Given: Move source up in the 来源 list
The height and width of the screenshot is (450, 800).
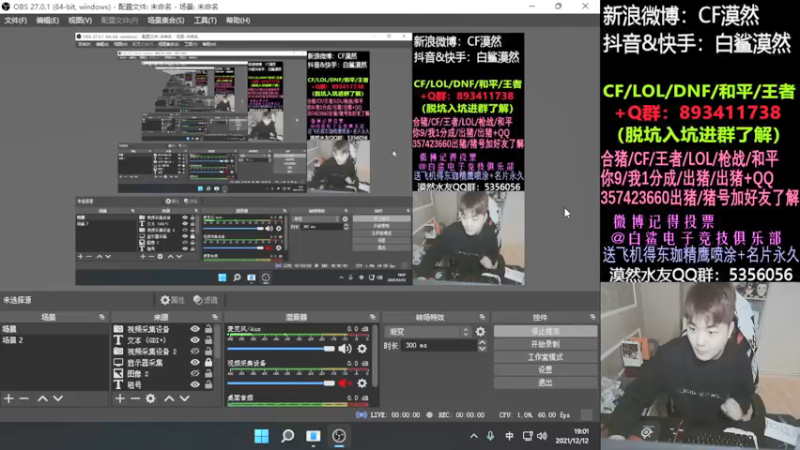Looking at the screenshot, I should (169, 398).
